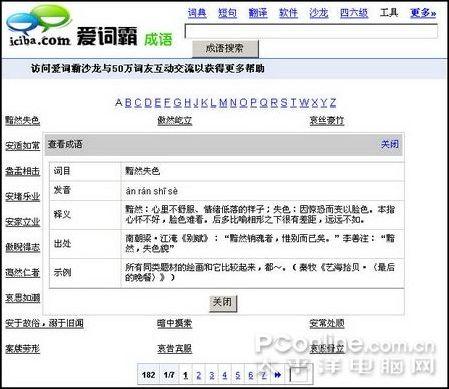Select letter L in alphabet index
This screenshot has height=389, width=449.
coord(213,103)
